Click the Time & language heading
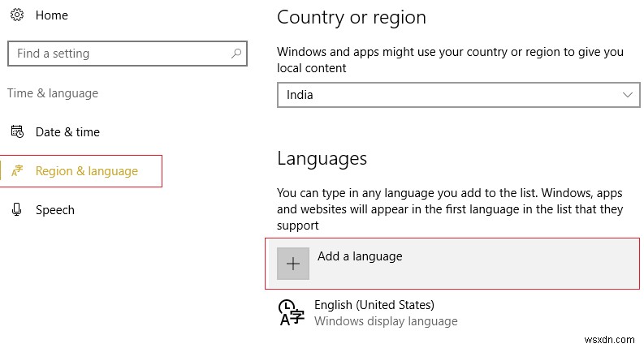This screenshot has width=644, height=348. pos(53,93)
